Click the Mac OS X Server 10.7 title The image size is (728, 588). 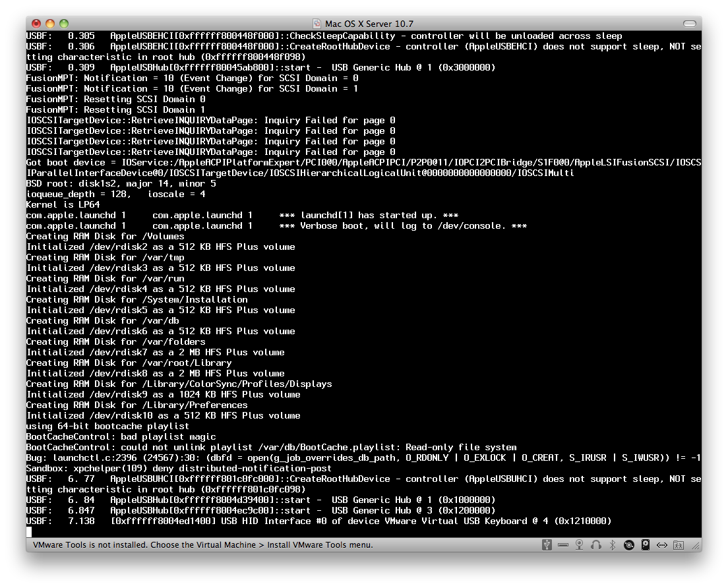point(369,24)
